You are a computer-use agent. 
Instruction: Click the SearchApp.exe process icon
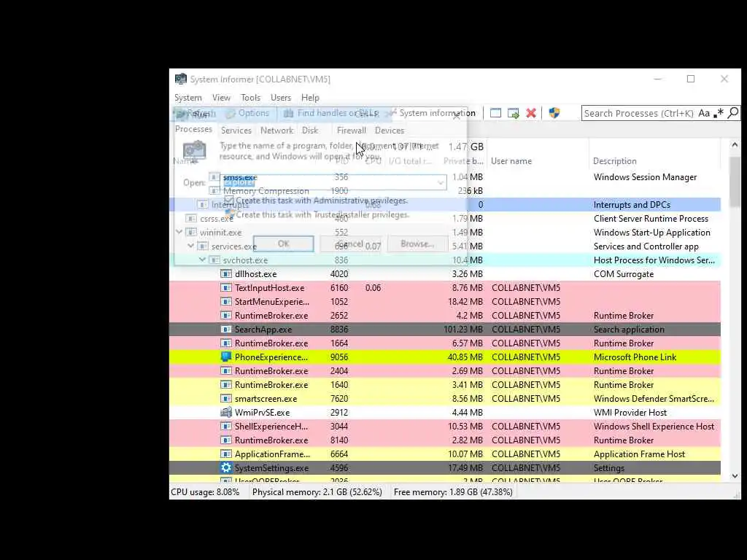[226, 329]
